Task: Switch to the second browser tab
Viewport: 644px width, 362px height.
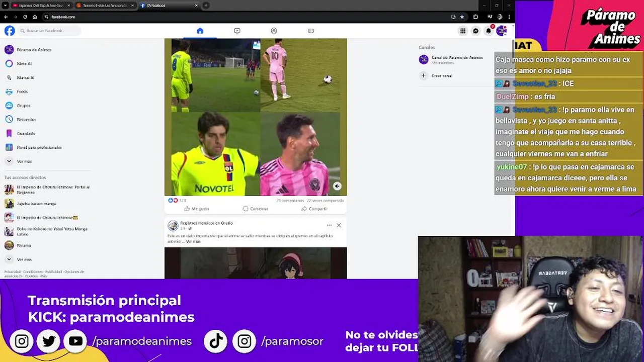Action: 105,5
